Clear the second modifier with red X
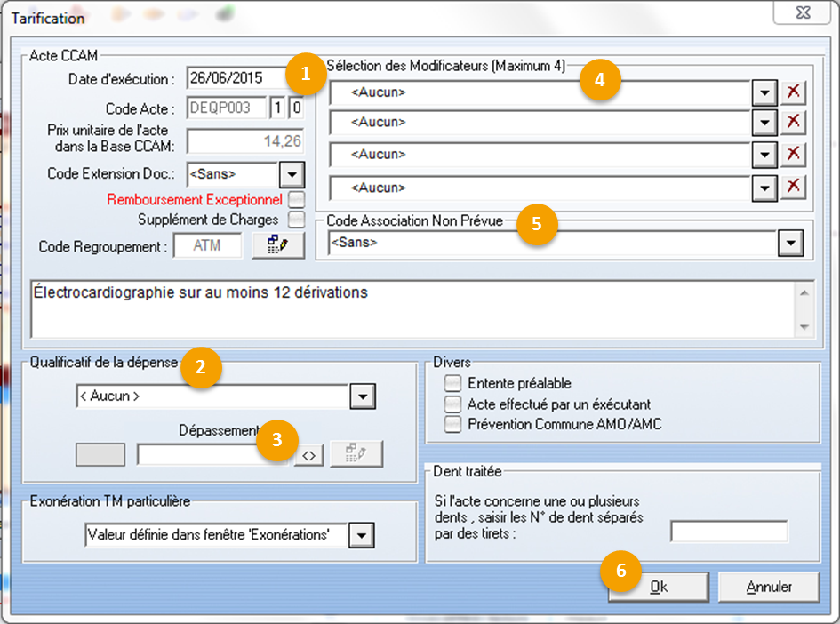This screenshot has height=624, width=840. point(792,122)
